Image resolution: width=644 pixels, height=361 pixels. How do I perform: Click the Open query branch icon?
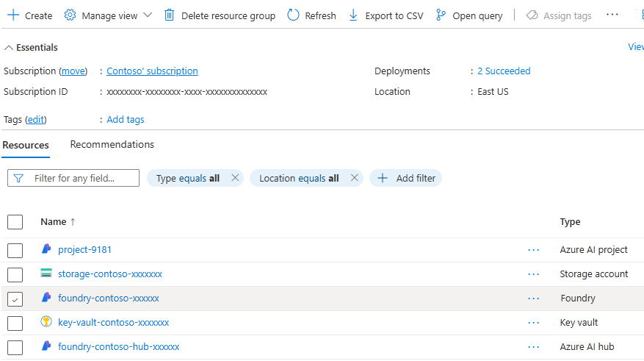tap(441, 15)
